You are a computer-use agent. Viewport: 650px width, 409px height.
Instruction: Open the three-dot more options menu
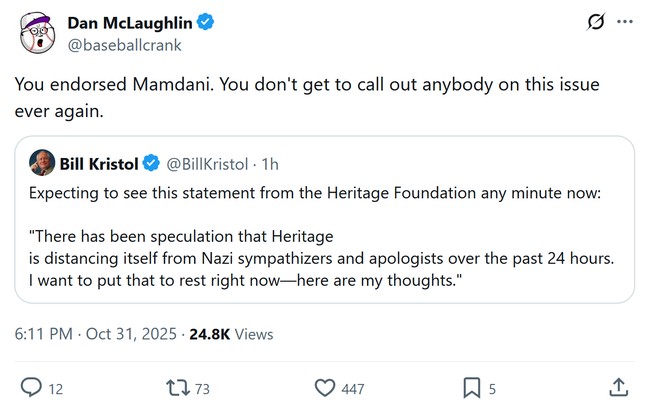(625, 22)
